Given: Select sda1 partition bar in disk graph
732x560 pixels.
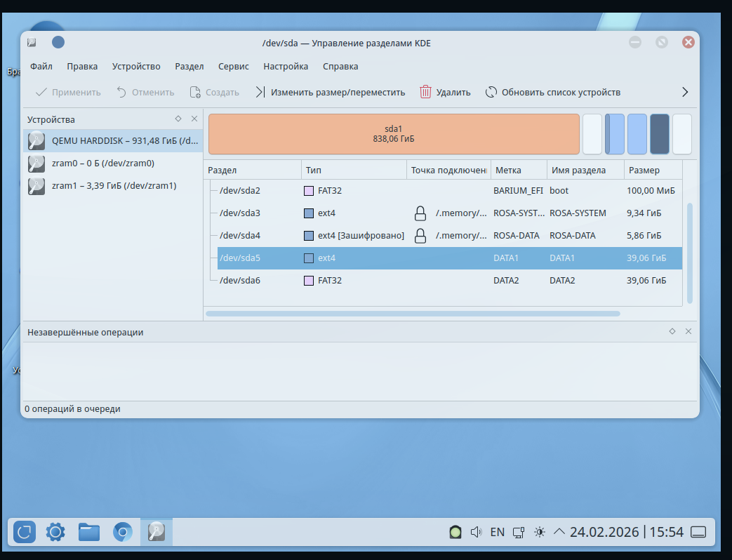Looking at the screenshot, I should point(394,134).
